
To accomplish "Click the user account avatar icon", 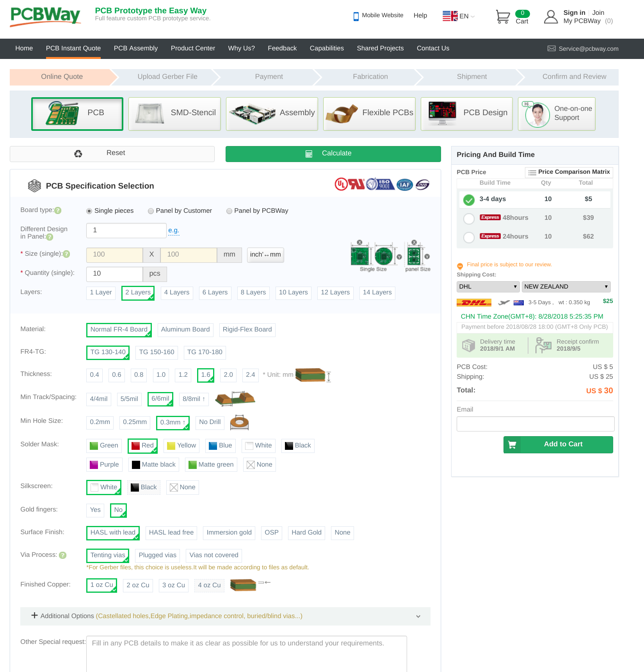I will tap(550, 17).
